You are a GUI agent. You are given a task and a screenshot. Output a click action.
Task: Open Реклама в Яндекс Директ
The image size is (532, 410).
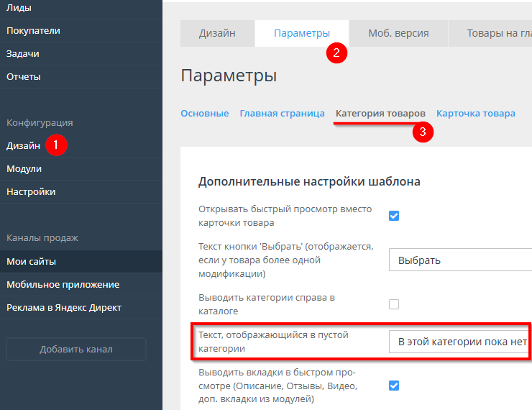(64, 308)
